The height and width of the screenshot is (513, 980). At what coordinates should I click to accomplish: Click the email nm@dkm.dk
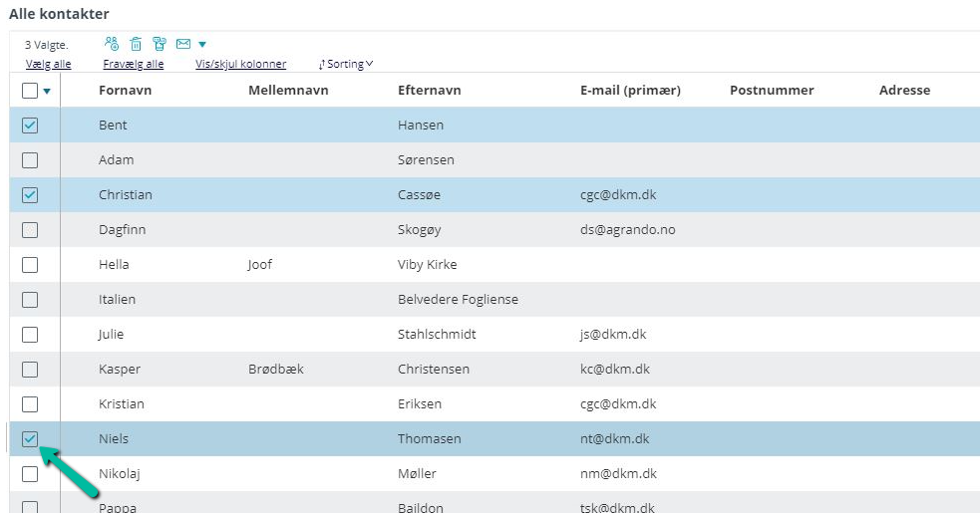tap(618, 473)
